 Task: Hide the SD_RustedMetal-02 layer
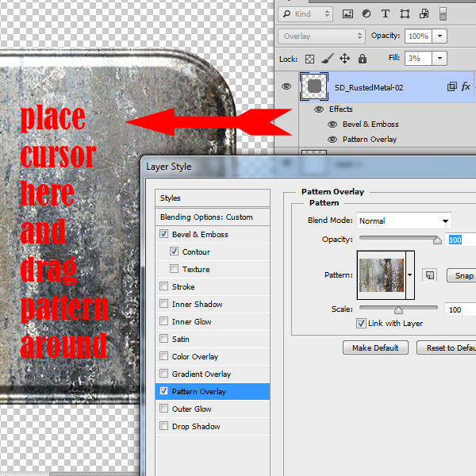pyautogui.click(x=286, y=86)
